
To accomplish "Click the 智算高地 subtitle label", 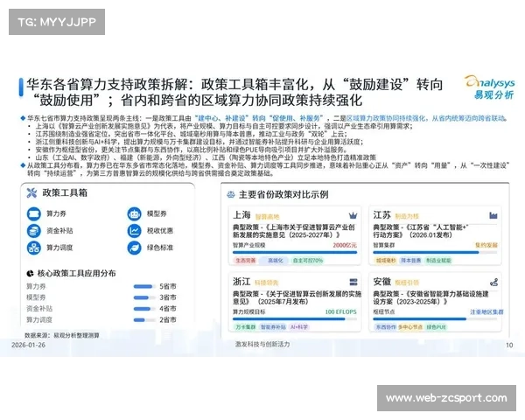I will click(x=267, y=216).
